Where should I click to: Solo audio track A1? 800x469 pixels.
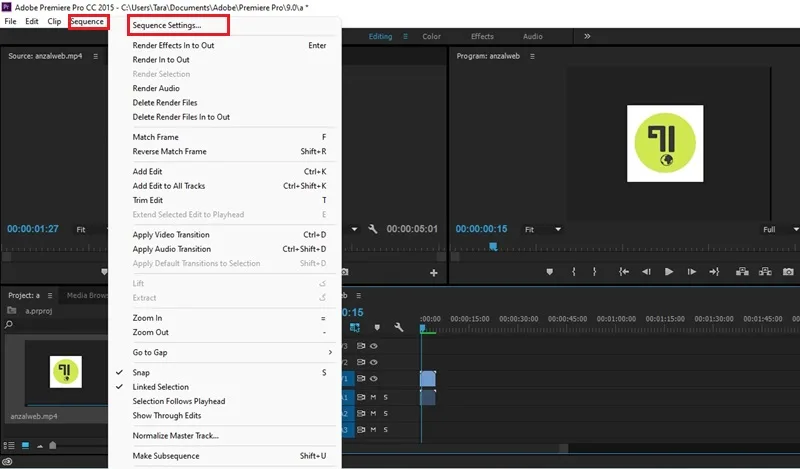pos(386,397)
